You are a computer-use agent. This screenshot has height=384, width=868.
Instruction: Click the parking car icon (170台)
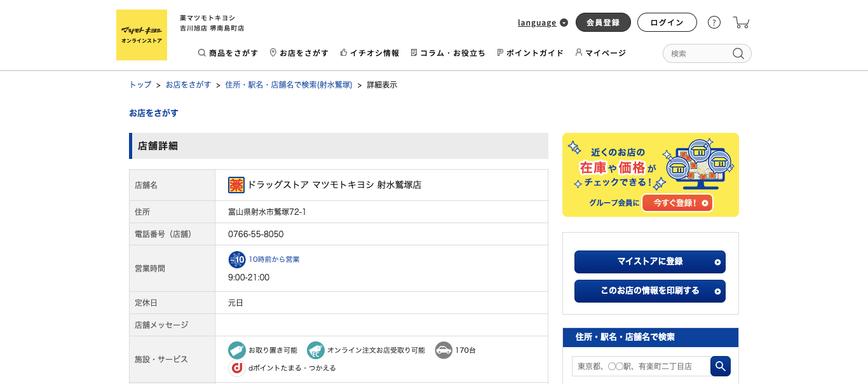click(x=444, y=350)
